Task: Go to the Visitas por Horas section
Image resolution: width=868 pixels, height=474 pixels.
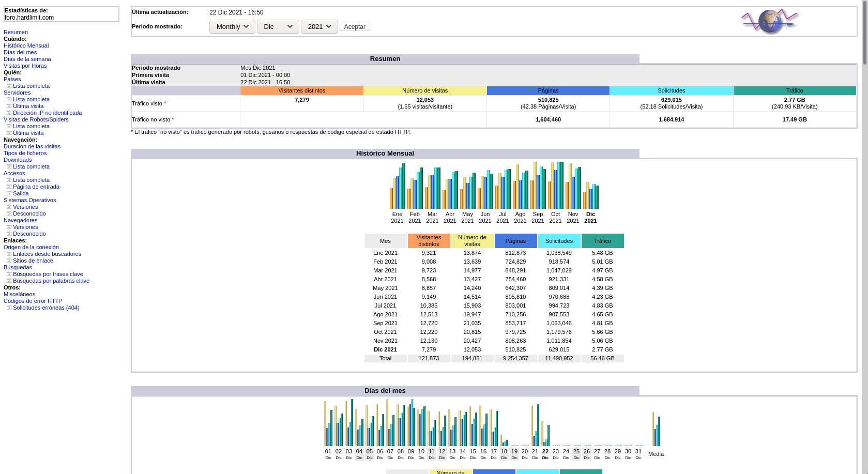Action: 25,66
